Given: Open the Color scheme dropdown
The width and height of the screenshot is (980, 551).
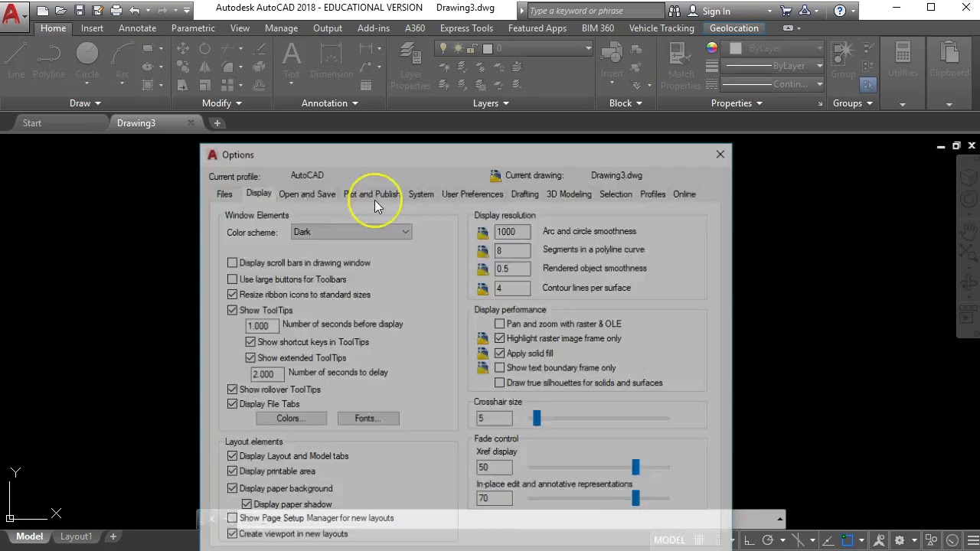Looking at the screenshot, I should (x=405, y=232).
